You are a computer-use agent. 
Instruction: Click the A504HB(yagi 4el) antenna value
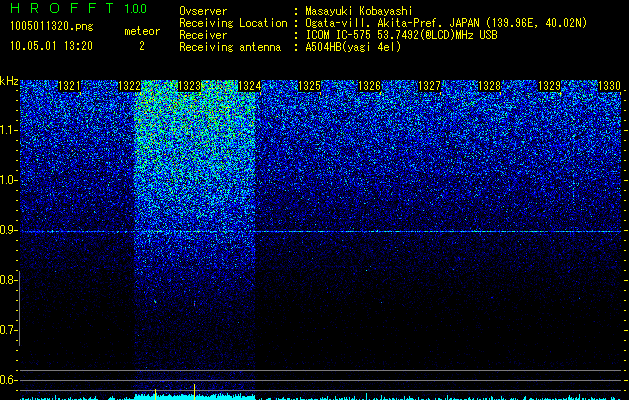pos(353,47)
